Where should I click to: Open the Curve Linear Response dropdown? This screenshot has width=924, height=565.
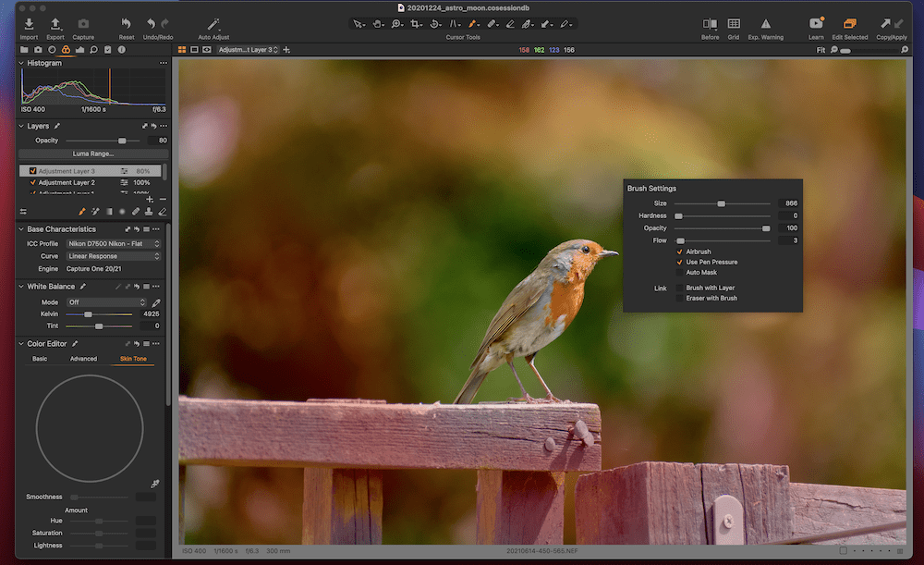tap(114, 256)
